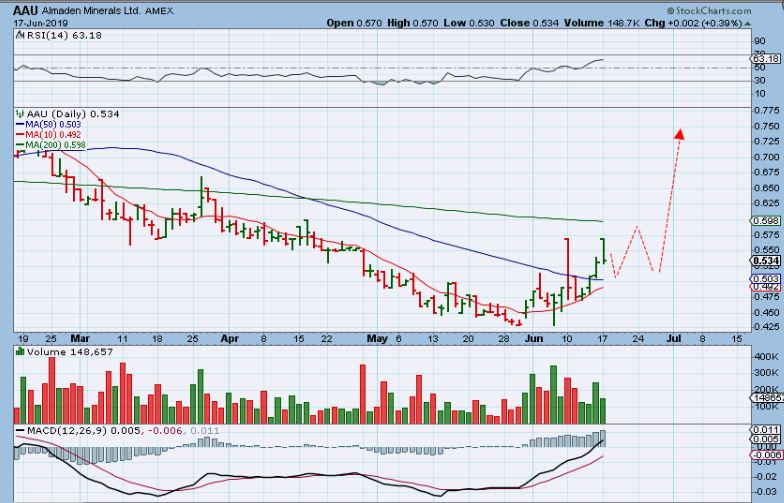Click the Jun month axis label

click(x=534, y=338)
